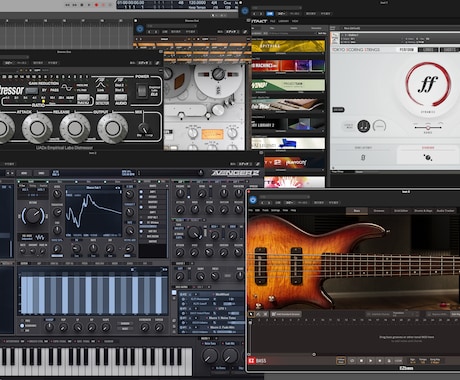Click the knob right of the orange VU meter
The height and width of the screenshot is (380, 460).
(232, 133)
